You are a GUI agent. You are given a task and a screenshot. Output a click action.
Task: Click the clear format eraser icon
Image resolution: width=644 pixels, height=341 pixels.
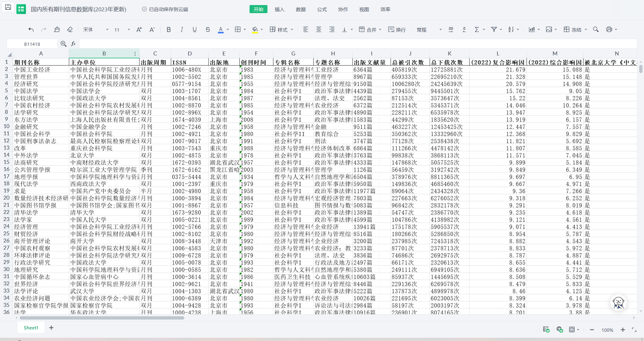coord(70,29)
